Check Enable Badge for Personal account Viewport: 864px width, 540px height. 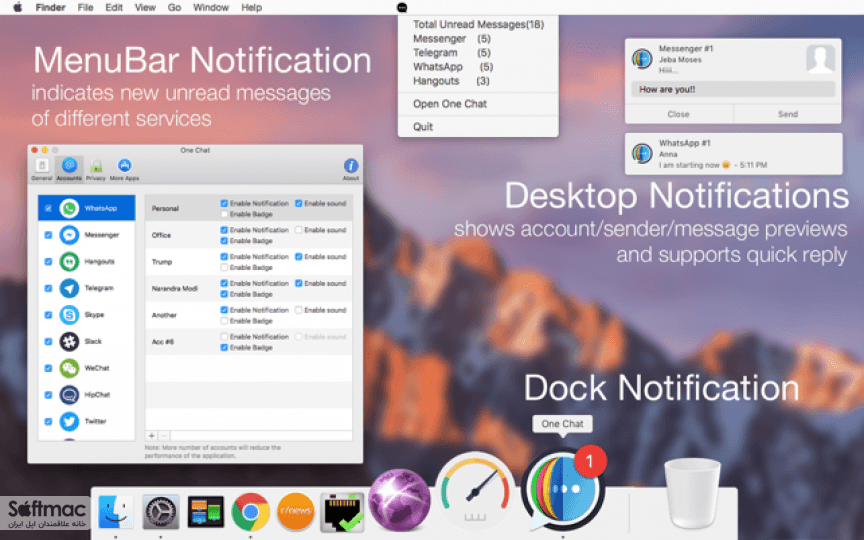(224, 214)
